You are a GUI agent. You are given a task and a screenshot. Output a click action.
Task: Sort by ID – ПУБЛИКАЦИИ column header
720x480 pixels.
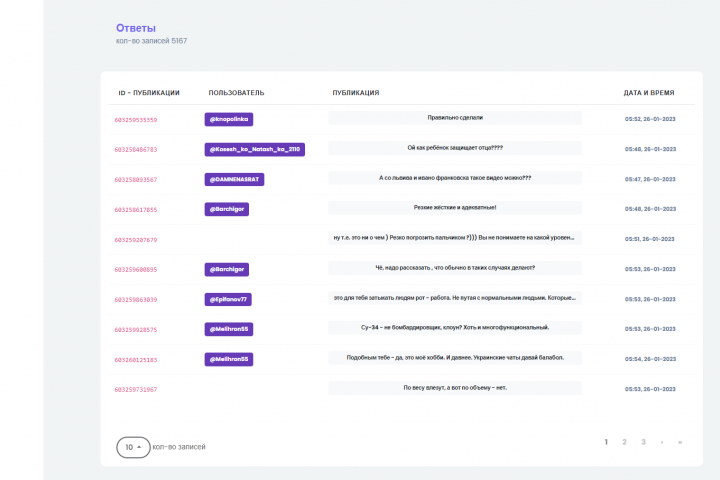[149, 93]
